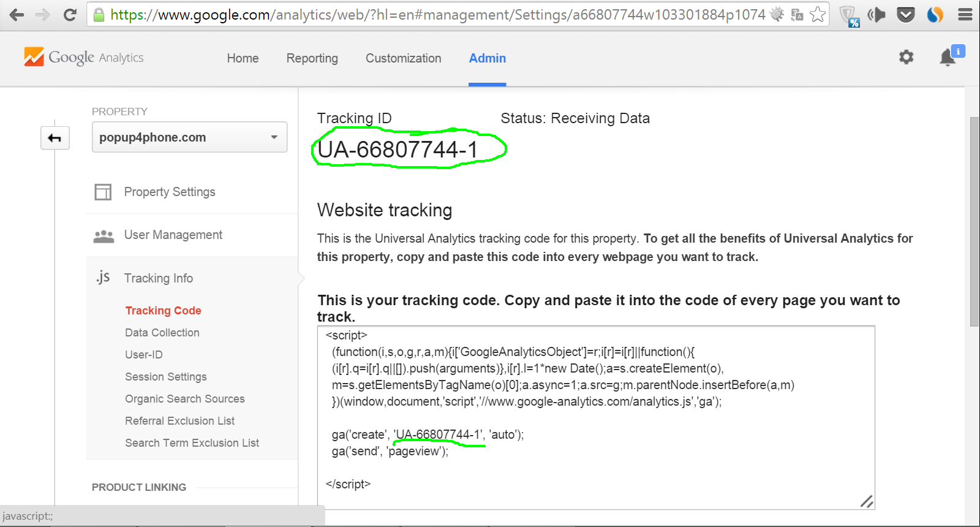Click the UA-66807744-1 tracking ID heading
This screenshot has height=527, width=980.
pyautogui.click(x=397, y=150)
